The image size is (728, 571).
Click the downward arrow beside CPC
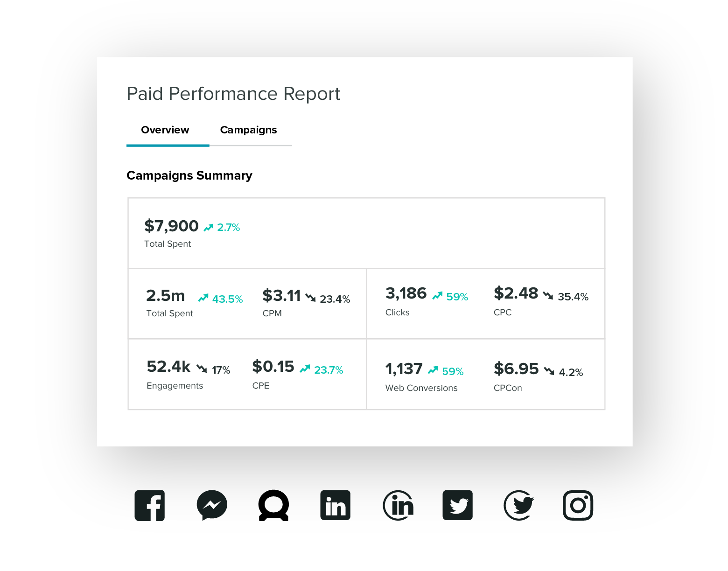pyautogui.click(x=549, y=295)
